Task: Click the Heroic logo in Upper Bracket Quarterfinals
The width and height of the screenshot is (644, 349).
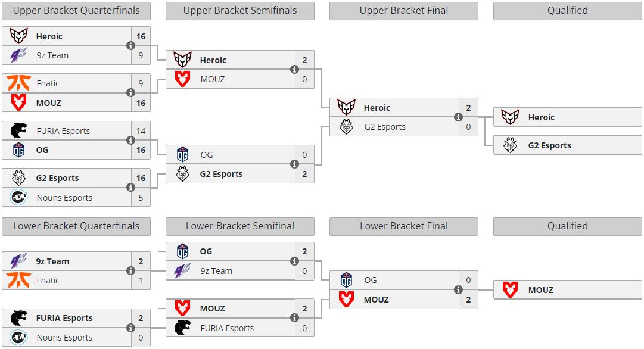Action: 18,36
